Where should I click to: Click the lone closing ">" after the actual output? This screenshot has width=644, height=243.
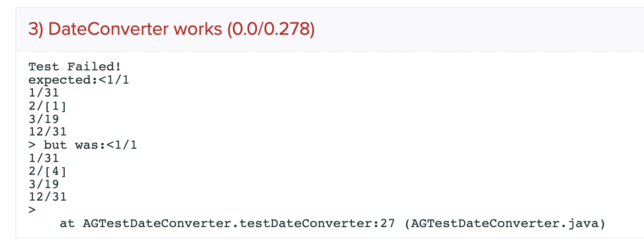coord(32,210)
